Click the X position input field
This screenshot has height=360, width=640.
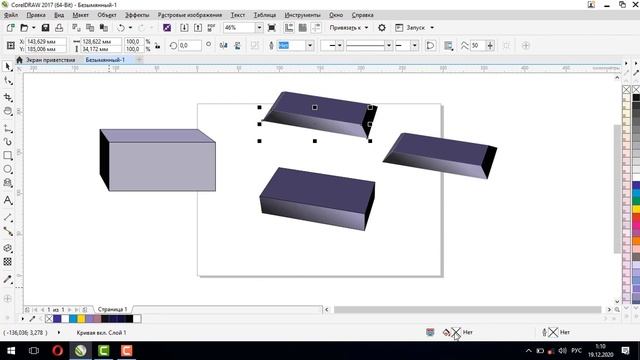point(46,42)
